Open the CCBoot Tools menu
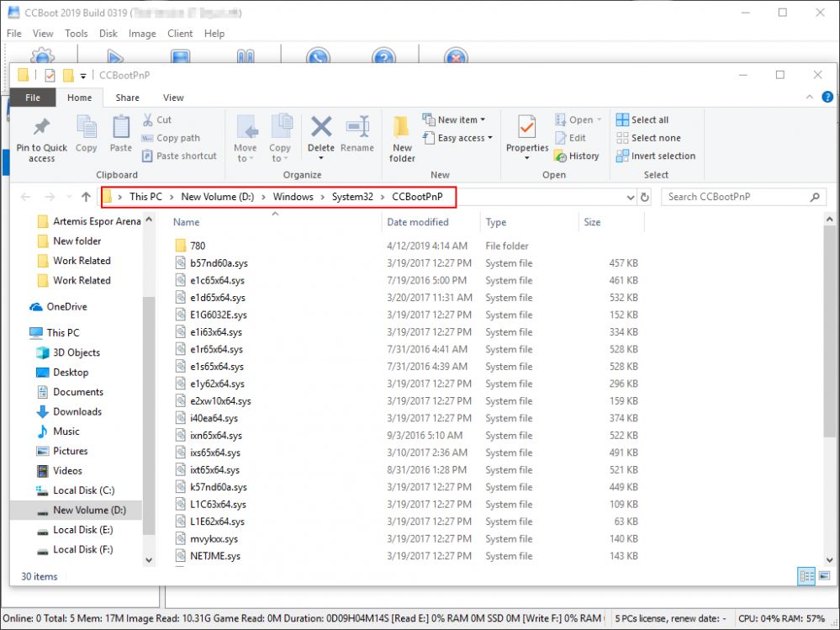The width and height of the screenshot is (840, 630). click(76, 33)
